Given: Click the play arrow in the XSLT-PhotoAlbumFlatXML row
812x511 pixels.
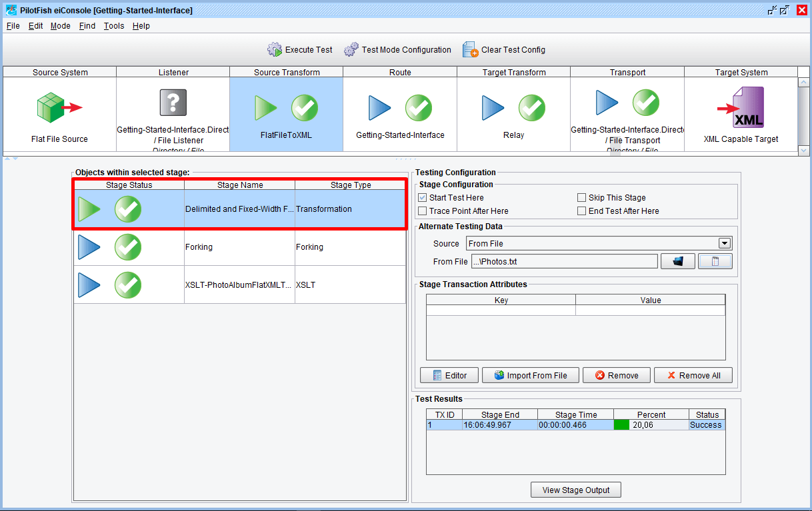Looking at the screenshot, I should point(89,285).
